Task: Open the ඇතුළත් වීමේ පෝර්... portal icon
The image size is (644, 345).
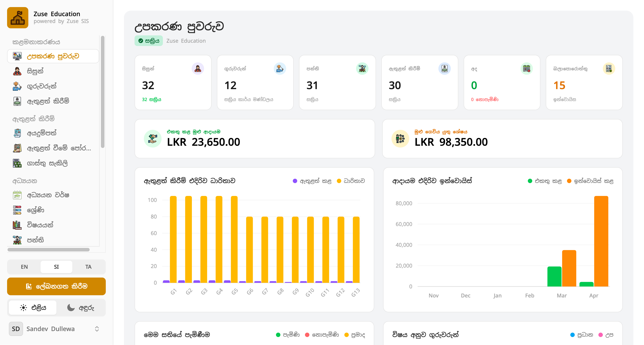Action: pyautogui.click(x=17, y=148)
